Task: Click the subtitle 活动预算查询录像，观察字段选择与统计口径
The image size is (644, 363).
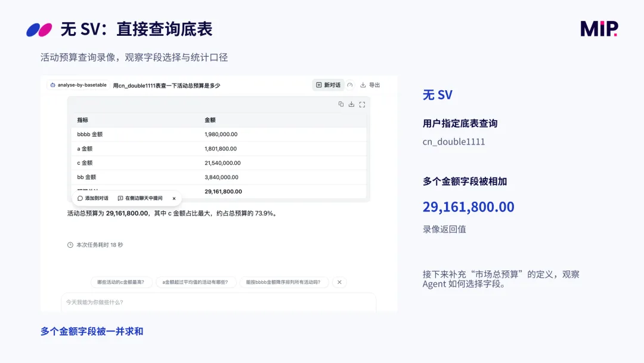Action: [x=134, y=57]
